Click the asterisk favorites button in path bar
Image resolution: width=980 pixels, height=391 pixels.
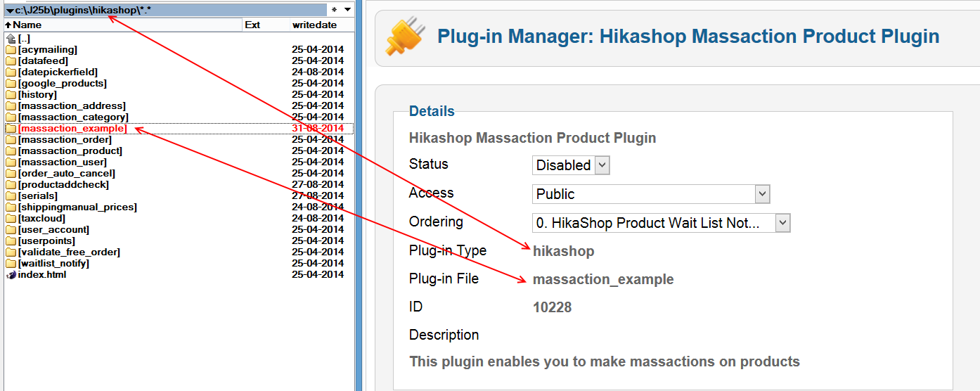[x=334, y=10]
